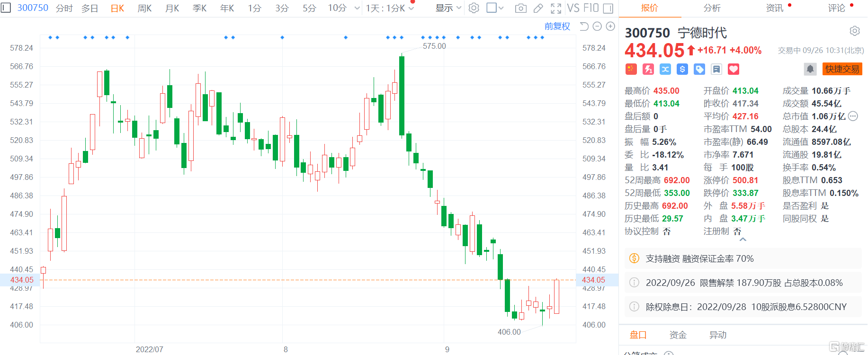
Task: Select the 月K monthly candlestick tab
Action: [x=172, y=8]
